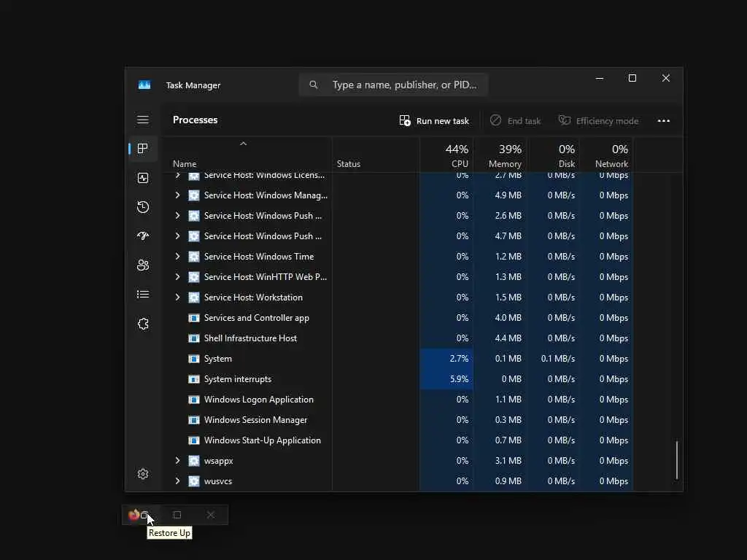The image size is (747, 560).
Task: Open the three-dot more options menu
Action: click(x=664, y=120)
